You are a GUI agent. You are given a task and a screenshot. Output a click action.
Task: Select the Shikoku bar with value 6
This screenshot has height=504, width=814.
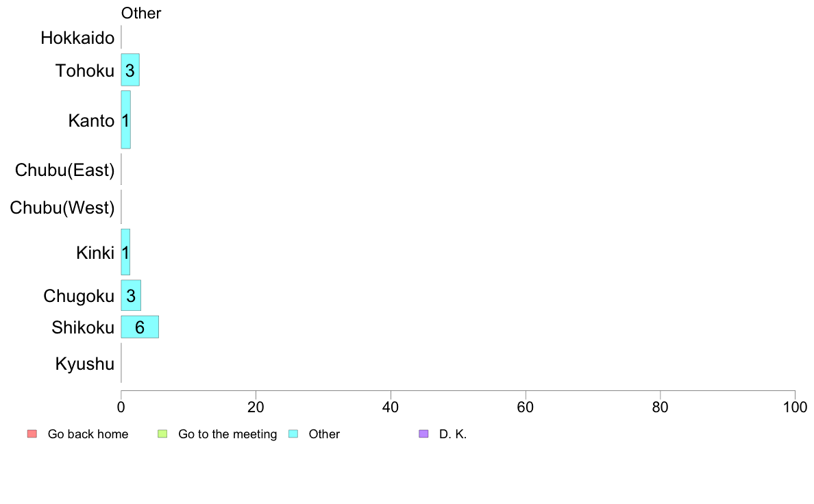(x=140, y=327)
